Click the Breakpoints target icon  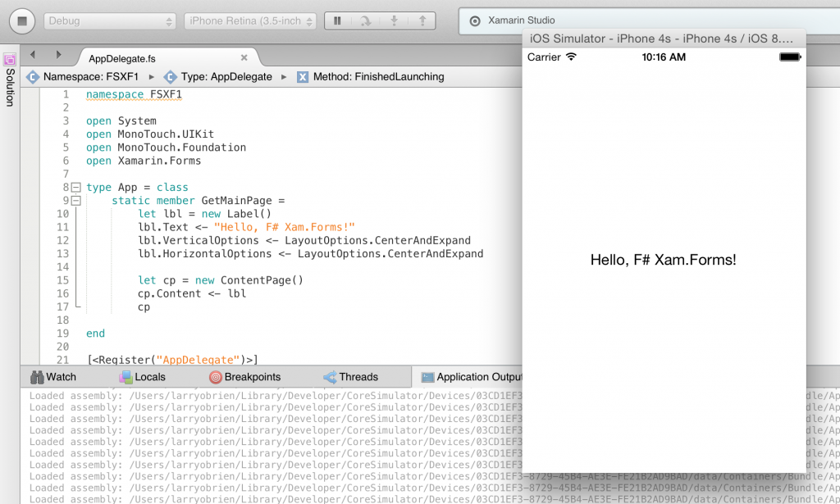pyautogui.click(x=216, y=377)
